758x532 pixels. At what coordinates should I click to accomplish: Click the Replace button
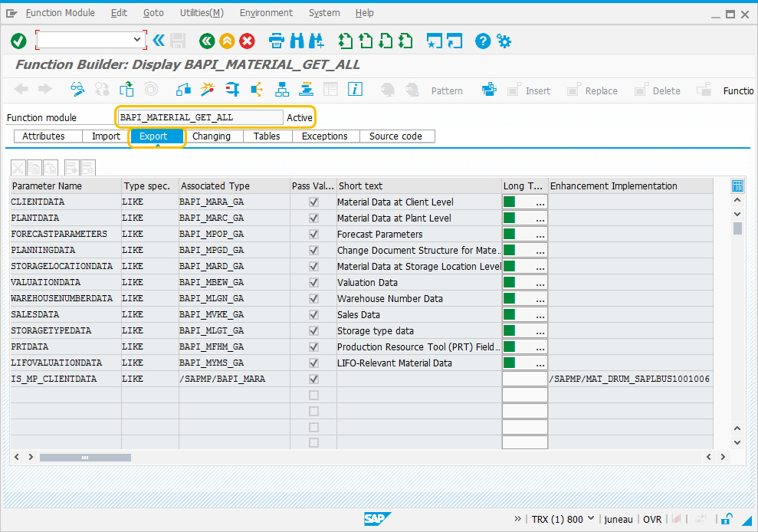[592, 90]
